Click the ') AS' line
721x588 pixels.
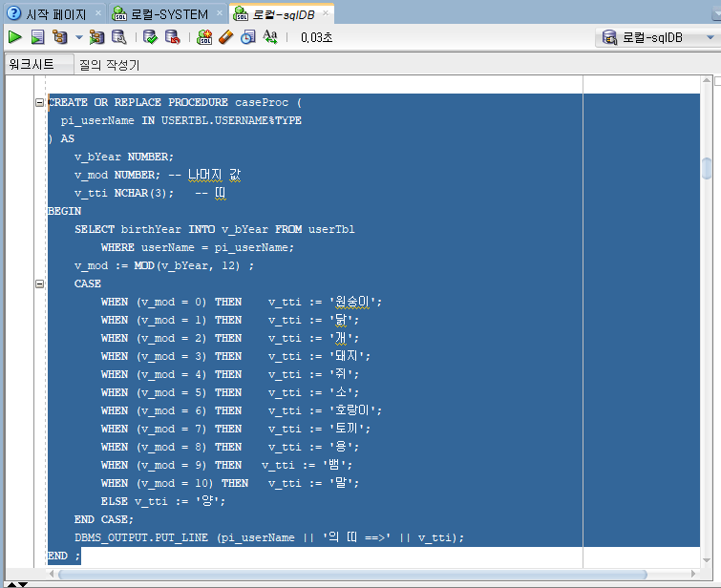tap(61, 138)
